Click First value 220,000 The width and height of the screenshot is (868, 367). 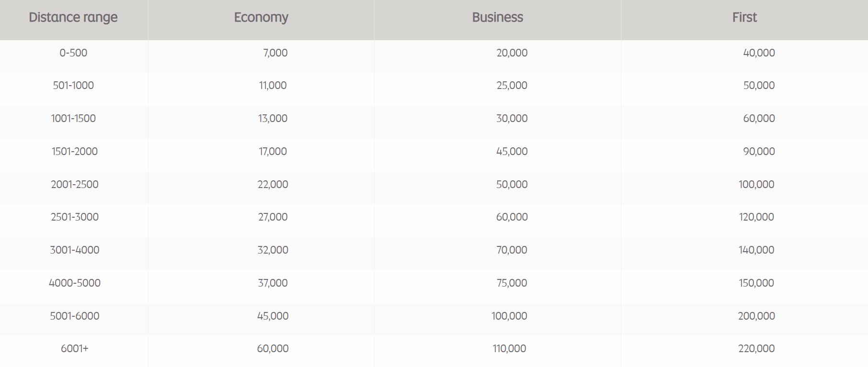(756, 348)
